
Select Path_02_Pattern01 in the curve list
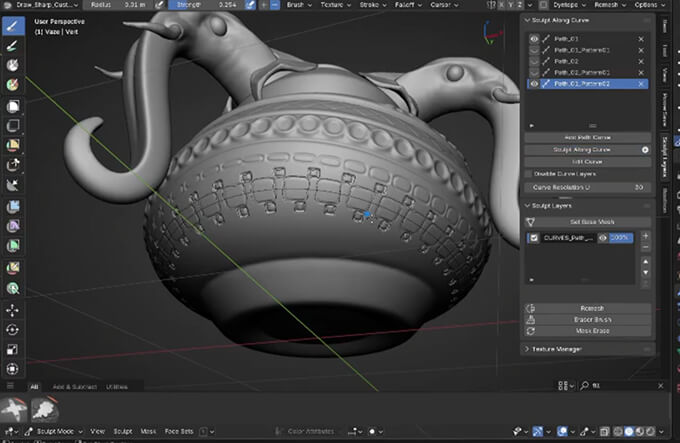click(x=580, y=73)
